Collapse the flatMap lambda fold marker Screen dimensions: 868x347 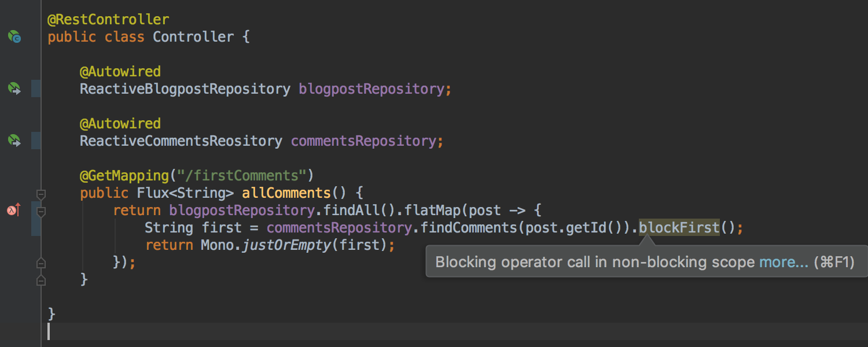[41, 211]
